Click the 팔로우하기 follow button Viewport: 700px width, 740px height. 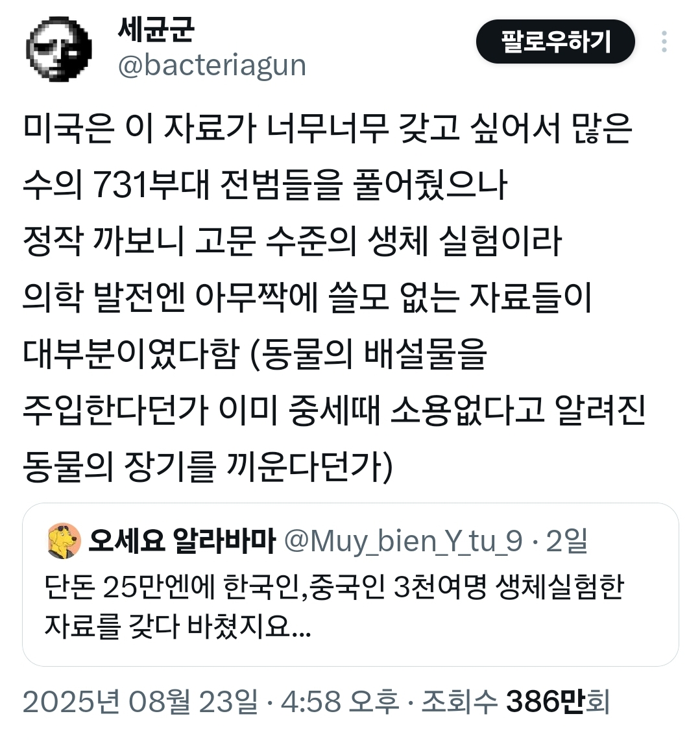pyautogui.click(x=555, y=42)
